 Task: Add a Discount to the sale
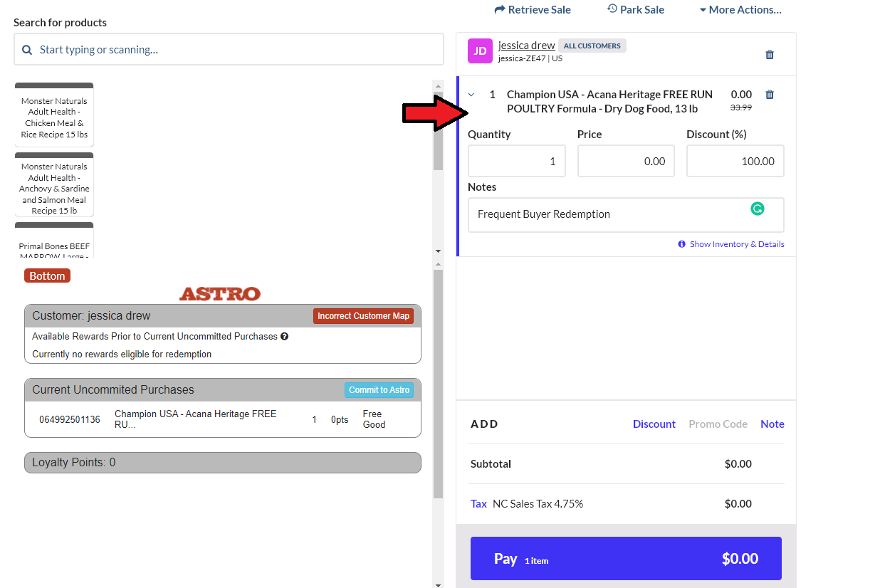pos(654,424)
